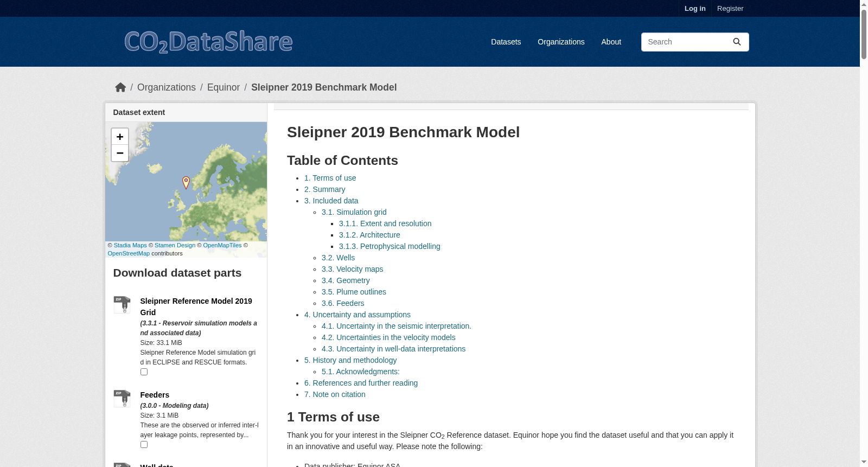This screenshot has width=868, height=467.
Task: Open the Stadia Maps attribution link
Action: click(130, 245)
